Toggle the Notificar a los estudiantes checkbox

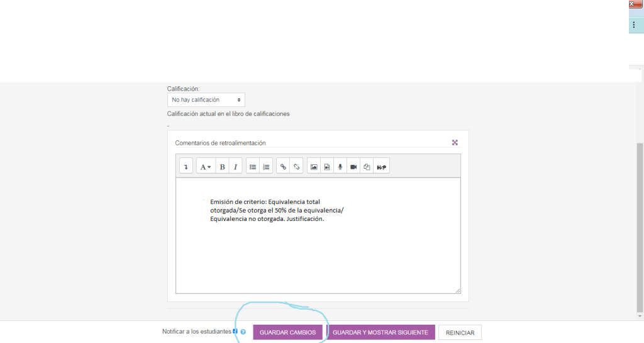point(235,331)
